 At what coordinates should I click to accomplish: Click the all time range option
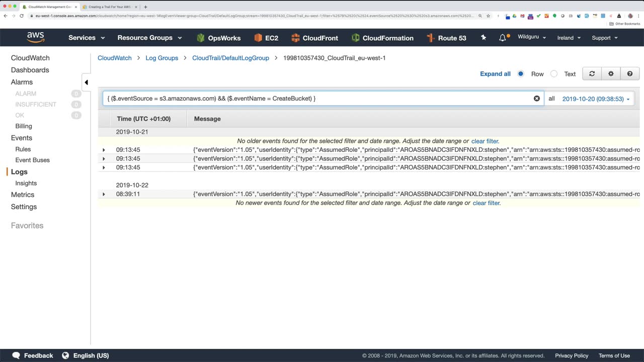(551, 99)
